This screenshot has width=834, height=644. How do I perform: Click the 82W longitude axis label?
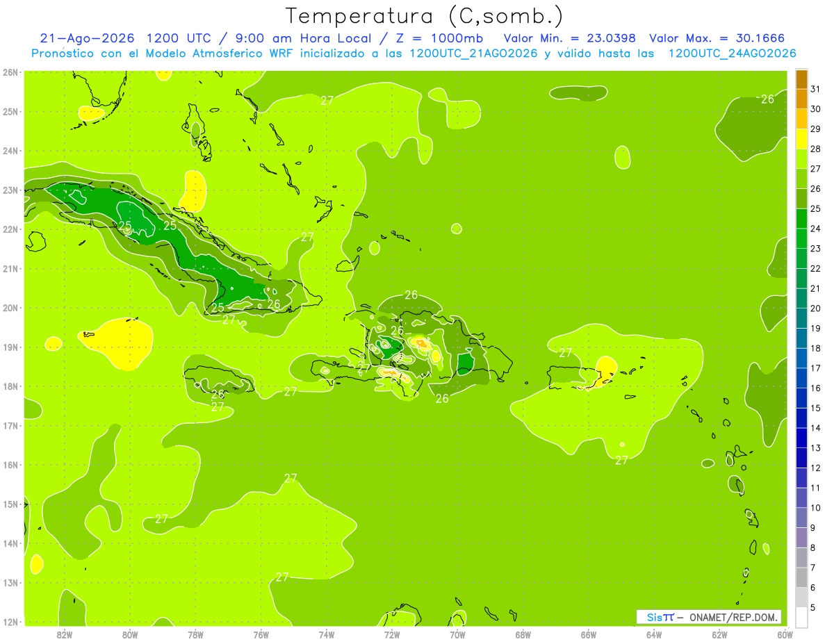65,634
